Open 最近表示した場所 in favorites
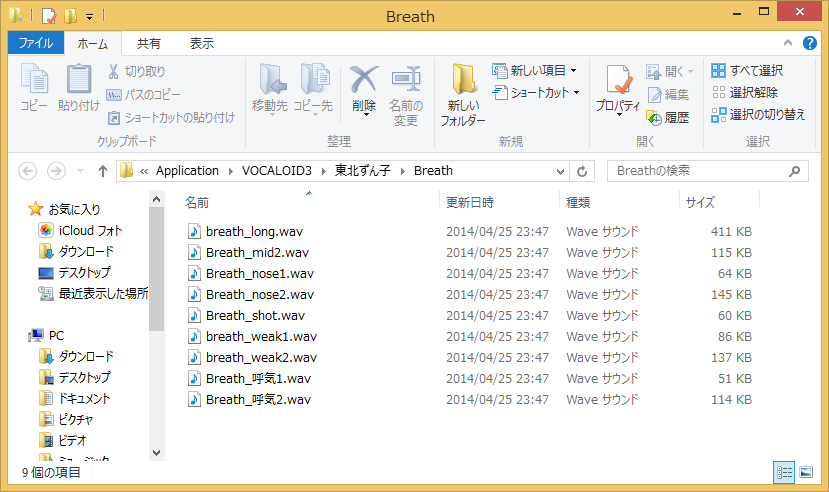The width and height of the screenshot is (829, 492). point(93,293)
